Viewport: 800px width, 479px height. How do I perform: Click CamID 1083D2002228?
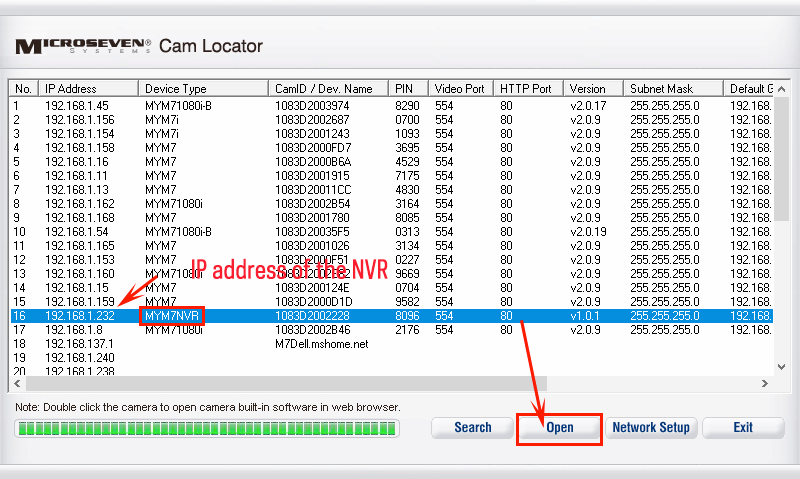pos(312,316)
